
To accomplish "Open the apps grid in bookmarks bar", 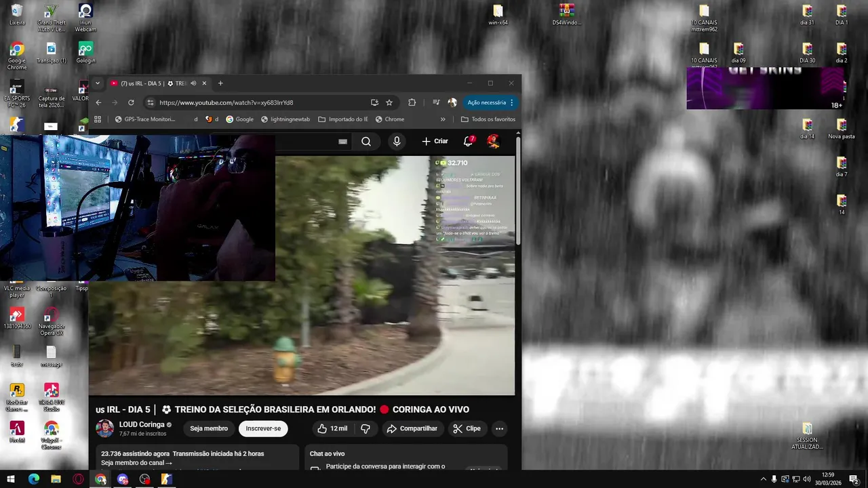I will (98, 119).
